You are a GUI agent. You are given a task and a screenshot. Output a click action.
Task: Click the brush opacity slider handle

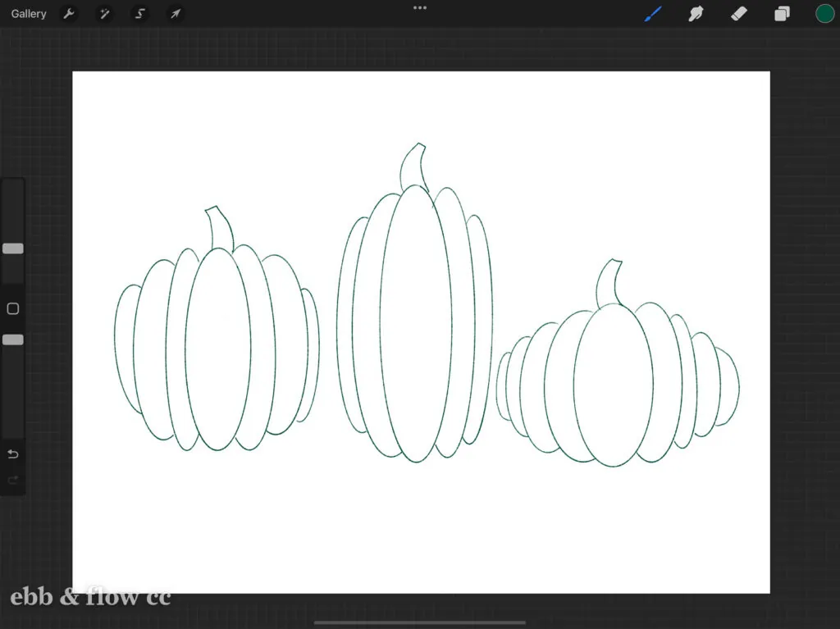coord(13,340)
